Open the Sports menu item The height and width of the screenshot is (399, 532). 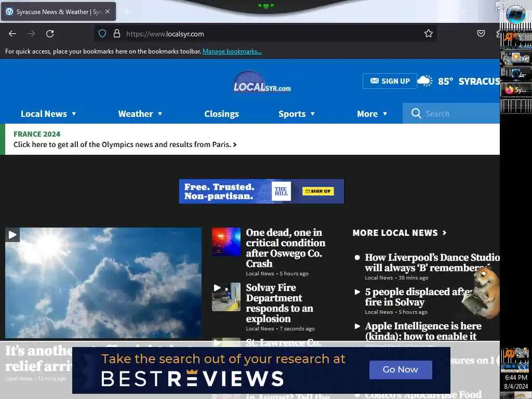292,114
